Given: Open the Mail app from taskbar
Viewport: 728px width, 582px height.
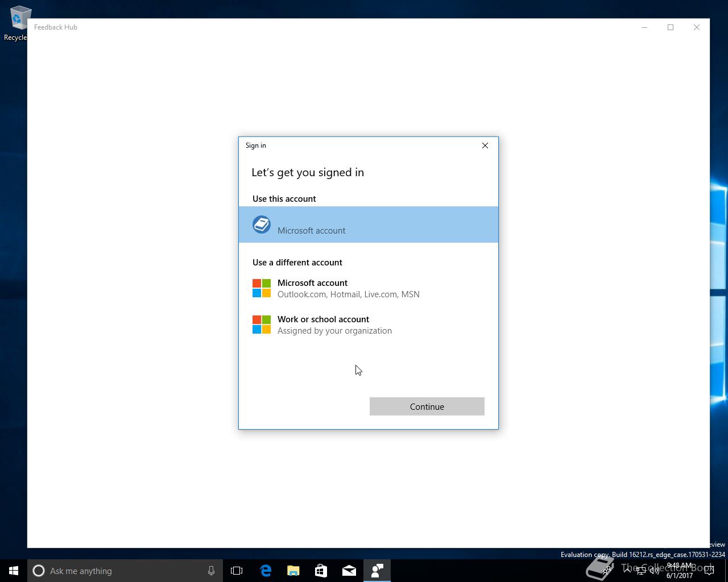Looking at the screenshot, I should (349, 571).
